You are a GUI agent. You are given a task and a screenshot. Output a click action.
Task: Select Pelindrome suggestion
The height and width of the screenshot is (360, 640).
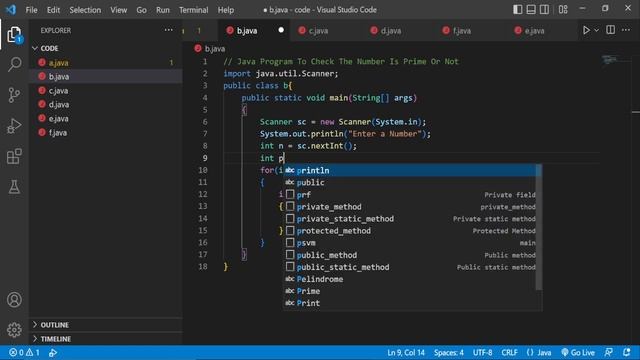click(x=410, y=279)
